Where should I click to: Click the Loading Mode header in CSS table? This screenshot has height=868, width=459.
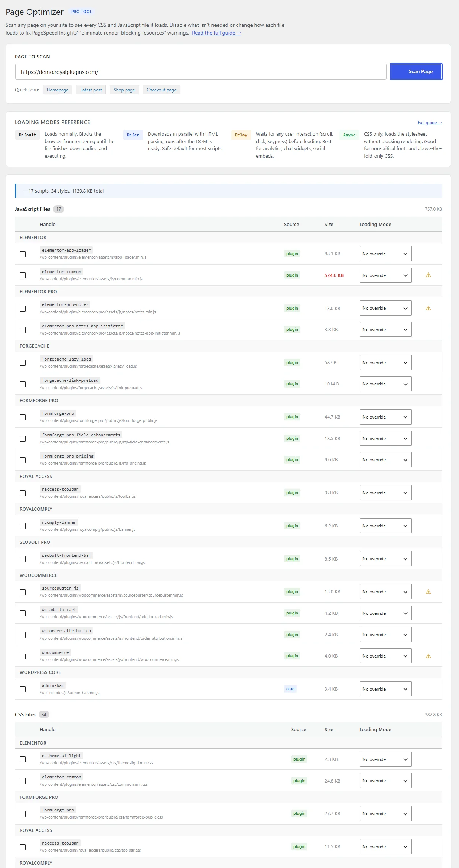tap(375, 729)
